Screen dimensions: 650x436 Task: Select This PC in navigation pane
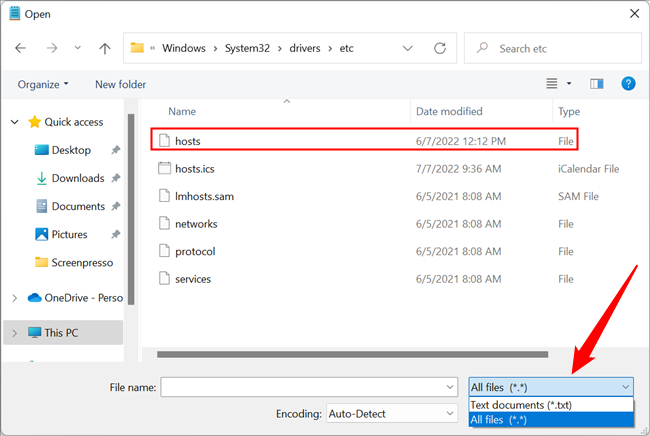click(x=60, y=332)
